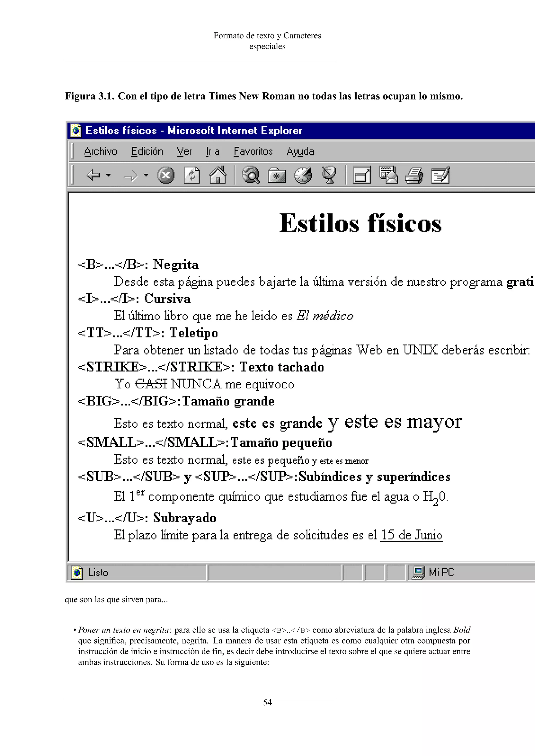The width and height of the screenshot is (535, 756).
Task: Click the Internet Explorer title bar icon
Action: coord(76,130)
